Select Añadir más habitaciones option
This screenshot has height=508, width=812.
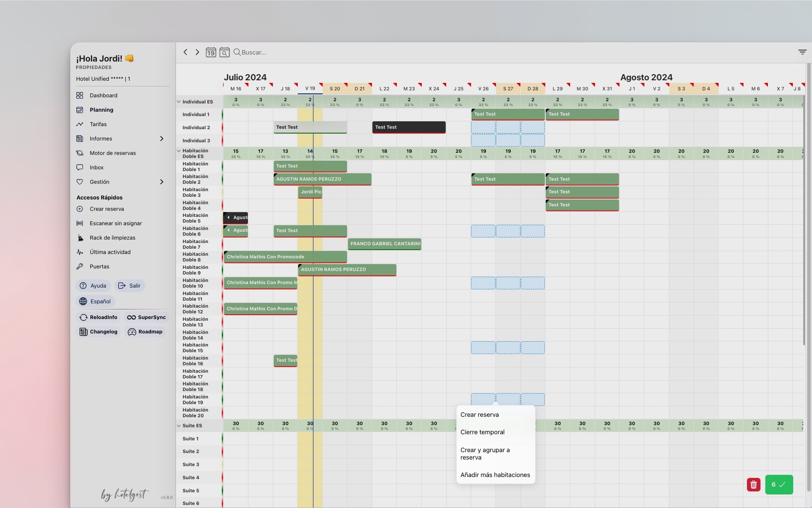pos(495,475)
